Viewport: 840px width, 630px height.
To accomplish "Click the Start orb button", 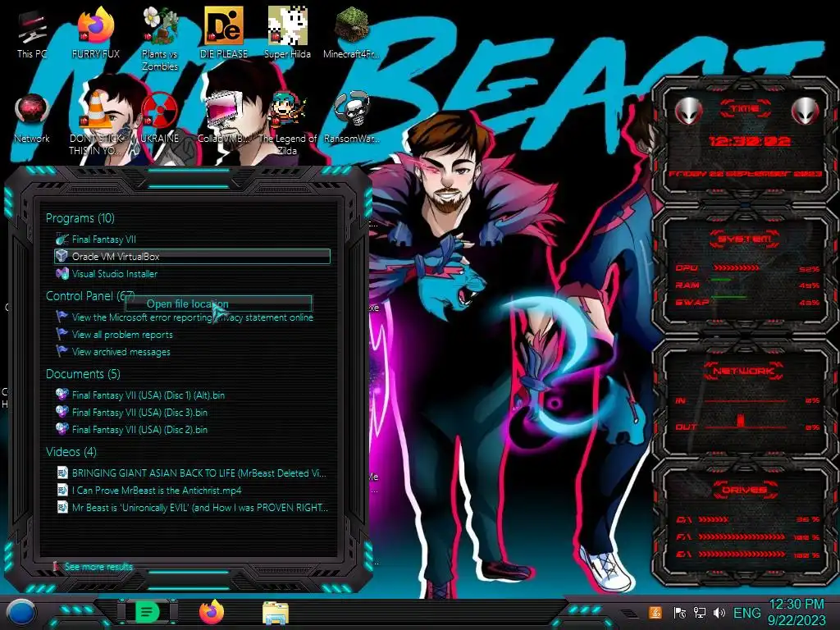I will tap(21, 613).
